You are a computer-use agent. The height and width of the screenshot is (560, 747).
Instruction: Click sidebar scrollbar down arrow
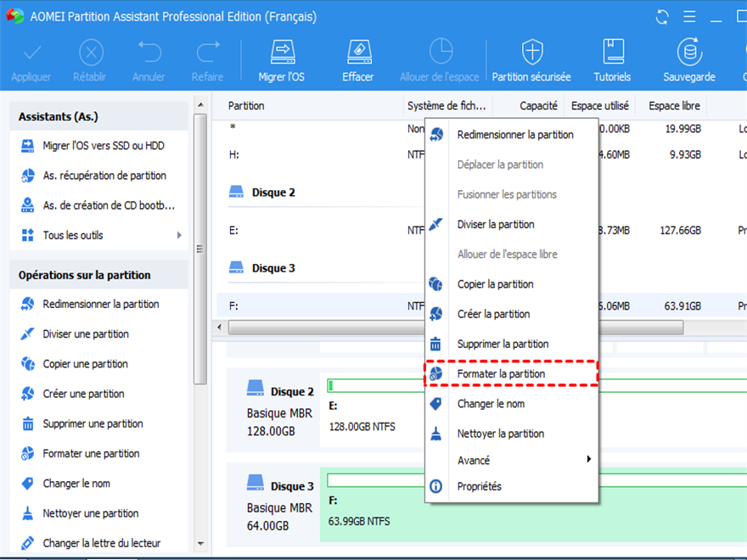pos(200,543)
